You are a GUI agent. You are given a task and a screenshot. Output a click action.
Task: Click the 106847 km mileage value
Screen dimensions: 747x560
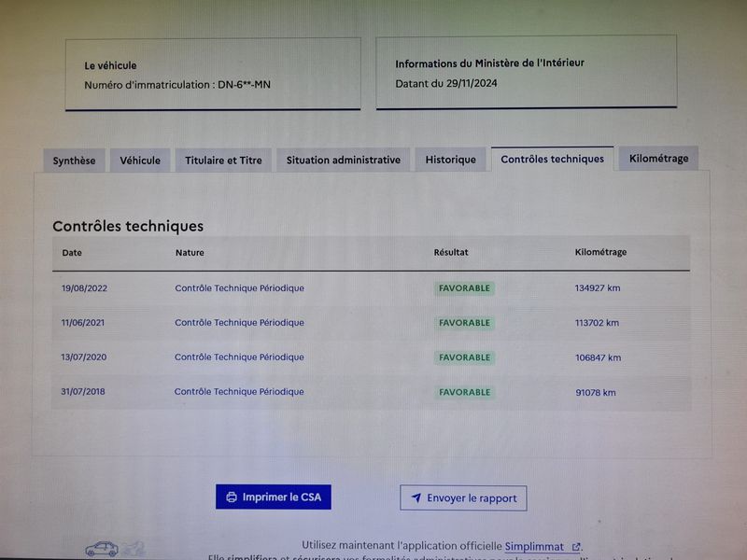coord(598,357)
